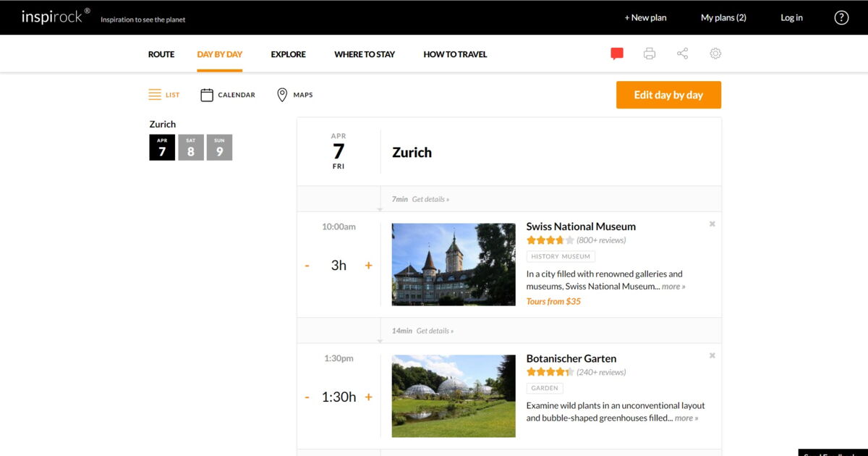The width and height of the screenshot is (868, 456).
Task: Remove Botanischer Garten from plan
Action: pyautogui.click(x=712, y=356)
